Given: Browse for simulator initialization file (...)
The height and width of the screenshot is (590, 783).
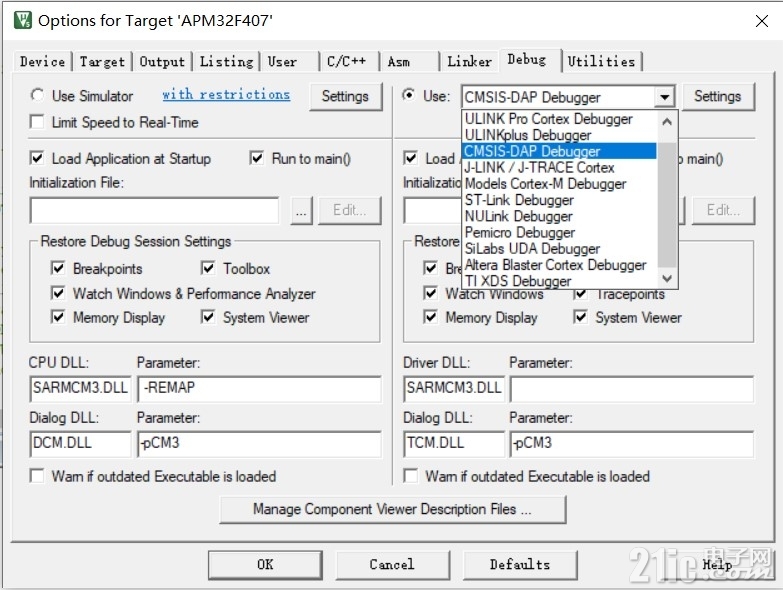Looking at the screenshot, I should point(301,211).
